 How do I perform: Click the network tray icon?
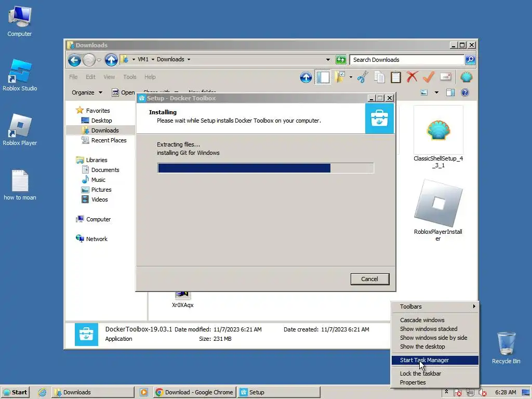(x=470, y=393)
